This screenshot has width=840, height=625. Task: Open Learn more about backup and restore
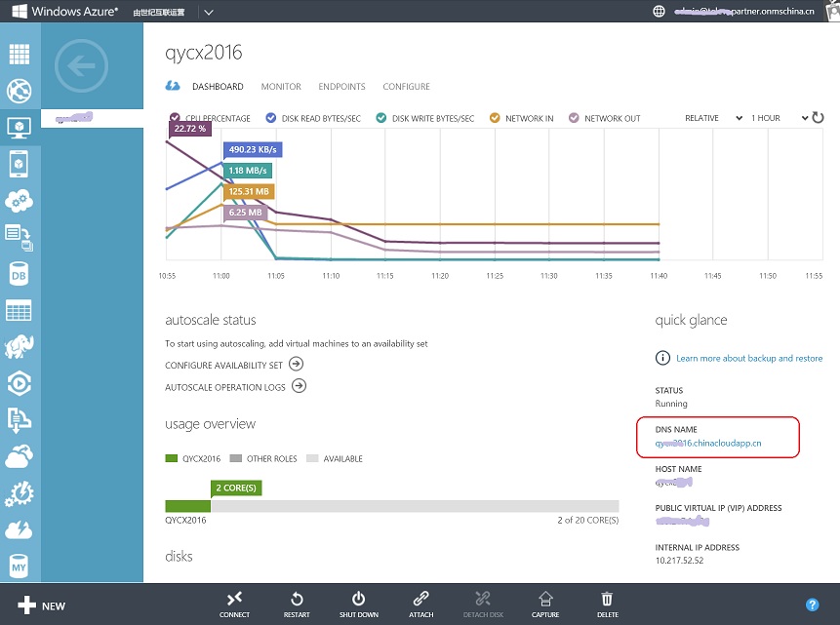click(749, 358)
